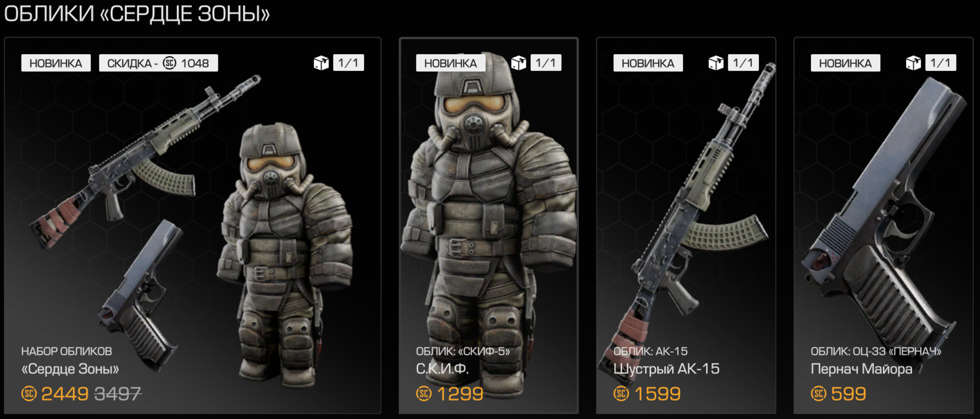Click box icon on Сердце Зоны bundle card
The width and height of the screenshot is (980, 419).
pyautogui.click(x=321, y=63)
